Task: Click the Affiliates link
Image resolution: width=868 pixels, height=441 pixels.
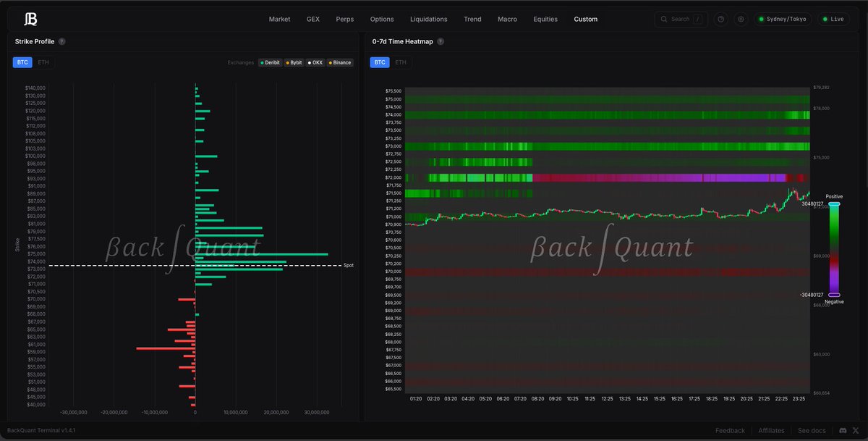Action: (771, 430)
